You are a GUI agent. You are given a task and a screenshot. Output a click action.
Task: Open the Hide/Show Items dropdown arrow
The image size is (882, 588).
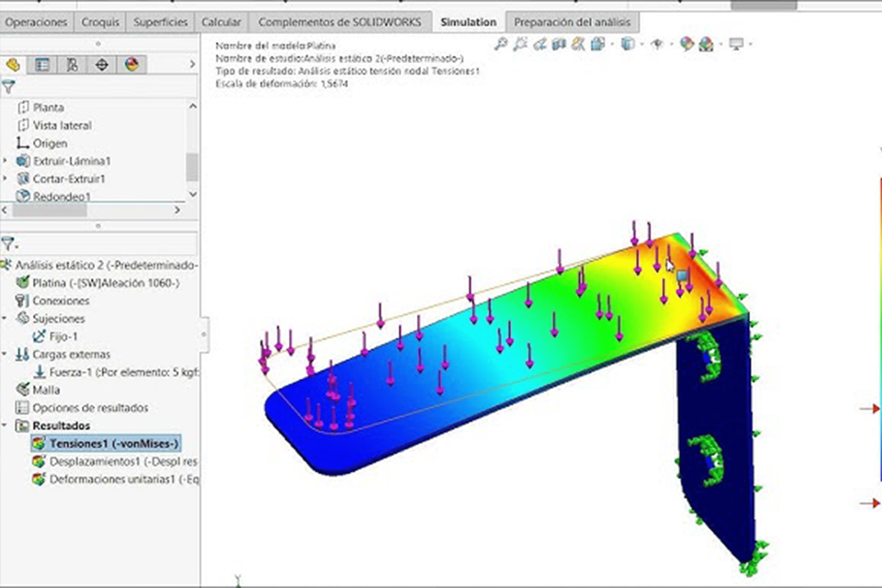click(671, 45)
